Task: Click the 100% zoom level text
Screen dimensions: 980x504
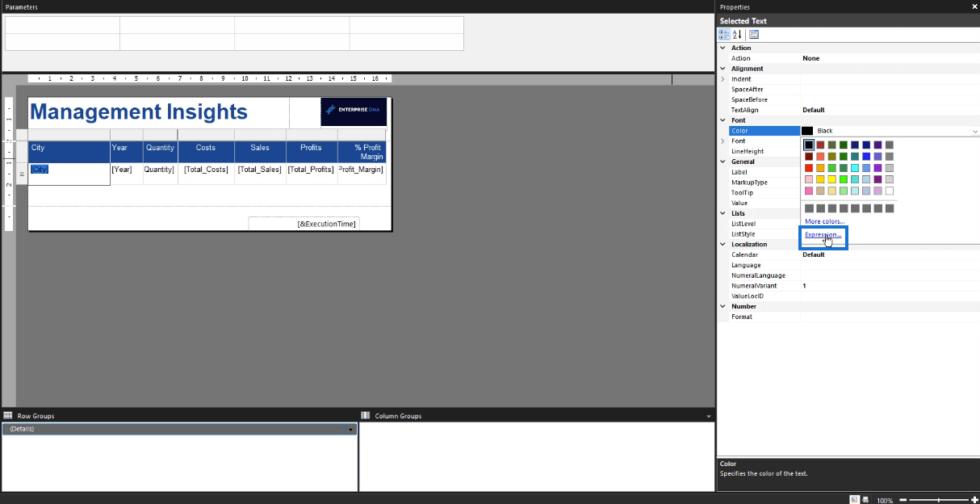Action: (885, 501)
